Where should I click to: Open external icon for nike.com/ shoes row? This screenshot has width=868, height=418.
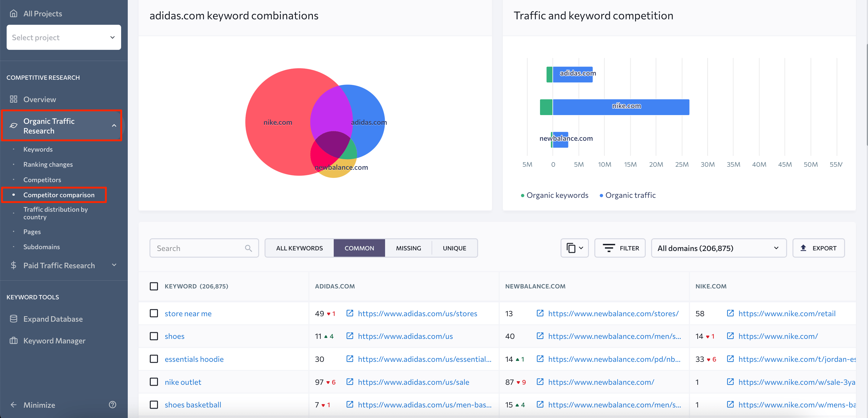(730, 336)
